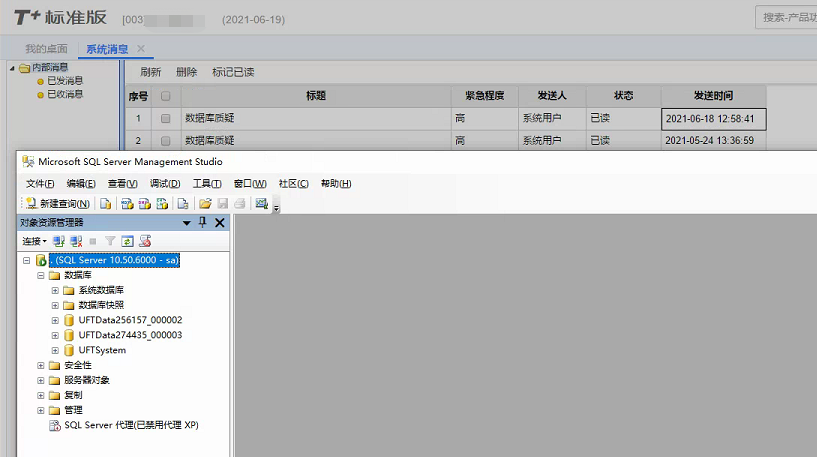Expand the 系统数据库 folder
Screen dimensions: 817x457
coord(55,290)
